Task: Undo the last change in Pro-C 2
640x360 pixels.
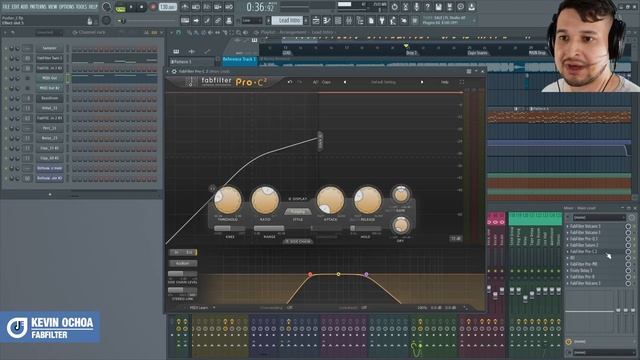Action: coord(290,82)
